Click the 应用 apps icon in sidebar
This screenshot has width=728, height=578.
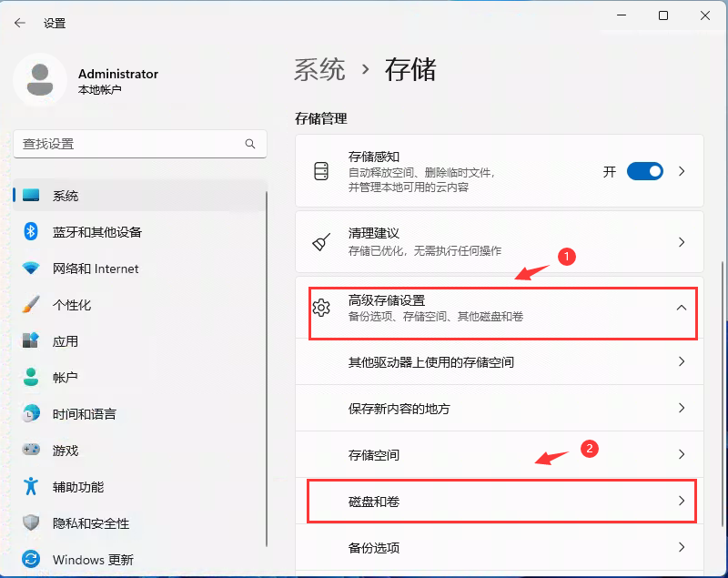pos(31,341)
